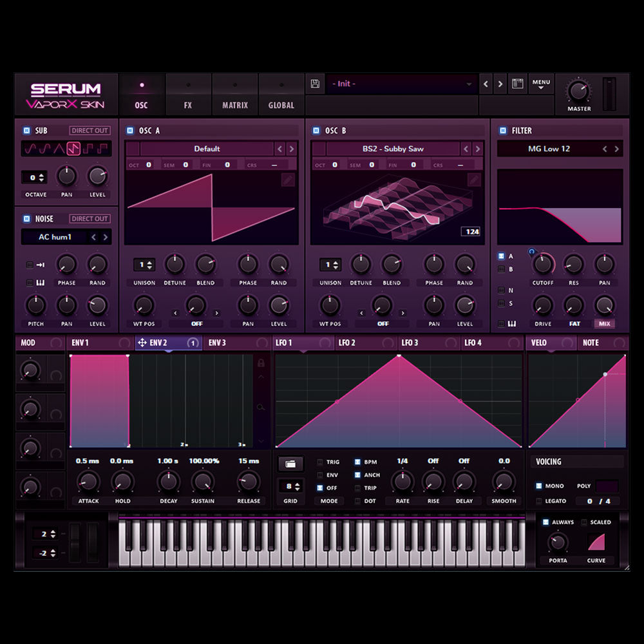Screen dimensions: 644x644
Task: Enable LEGATO in the Voicing panel
Action: pyautogui.click(x=540, y=500)
